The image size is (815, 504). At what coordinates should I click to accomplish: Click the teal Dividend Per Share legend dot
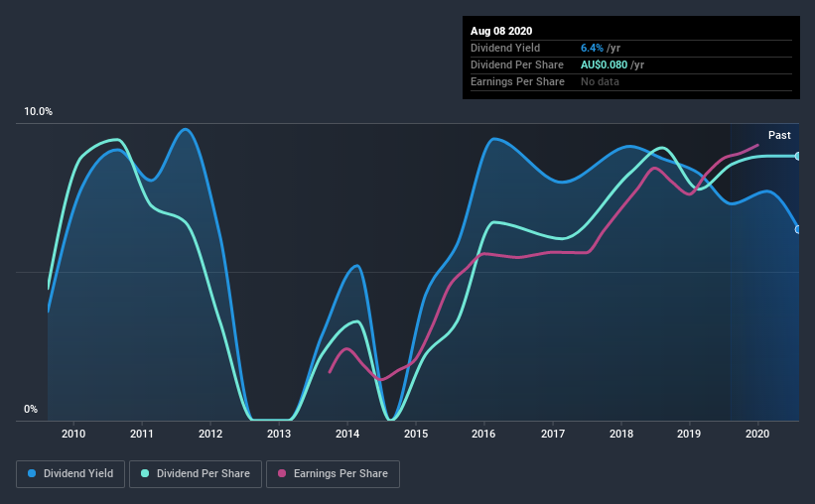click(x=145, y=473)
